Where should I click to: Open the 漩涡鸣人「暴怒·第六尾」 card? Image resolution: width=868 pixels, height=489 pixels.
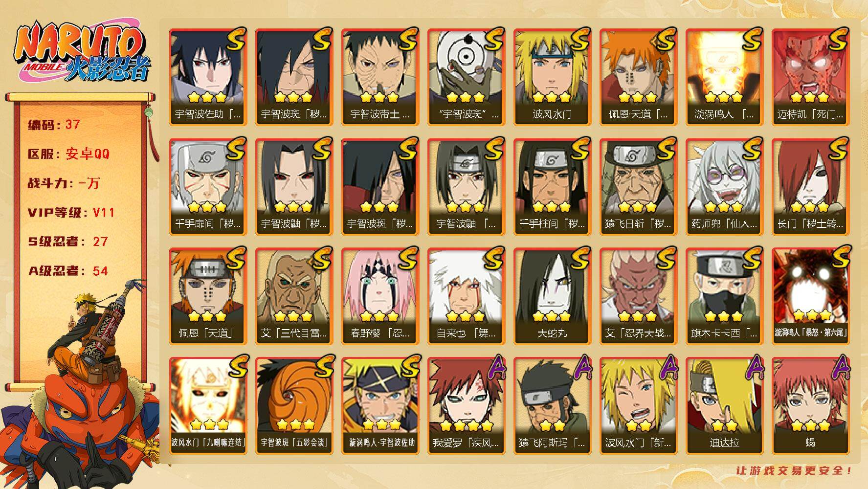810,296
